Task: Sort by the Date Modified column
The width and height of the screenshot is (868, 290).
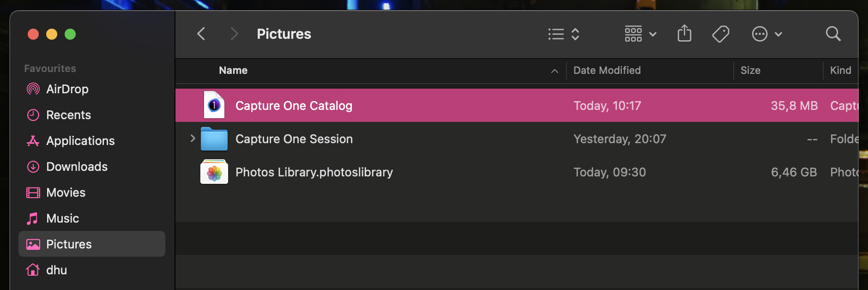Action: (607, 70)
